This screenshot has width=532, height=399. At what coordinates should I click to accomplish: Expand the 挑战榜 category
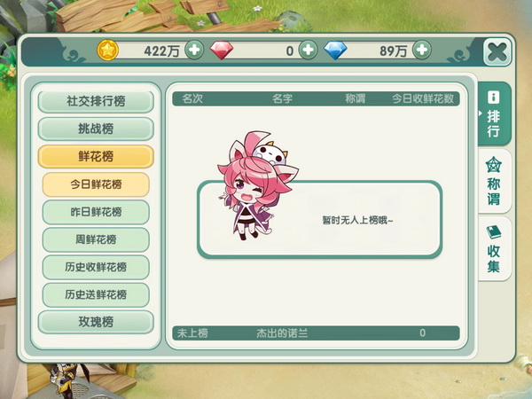click(96, 129)
